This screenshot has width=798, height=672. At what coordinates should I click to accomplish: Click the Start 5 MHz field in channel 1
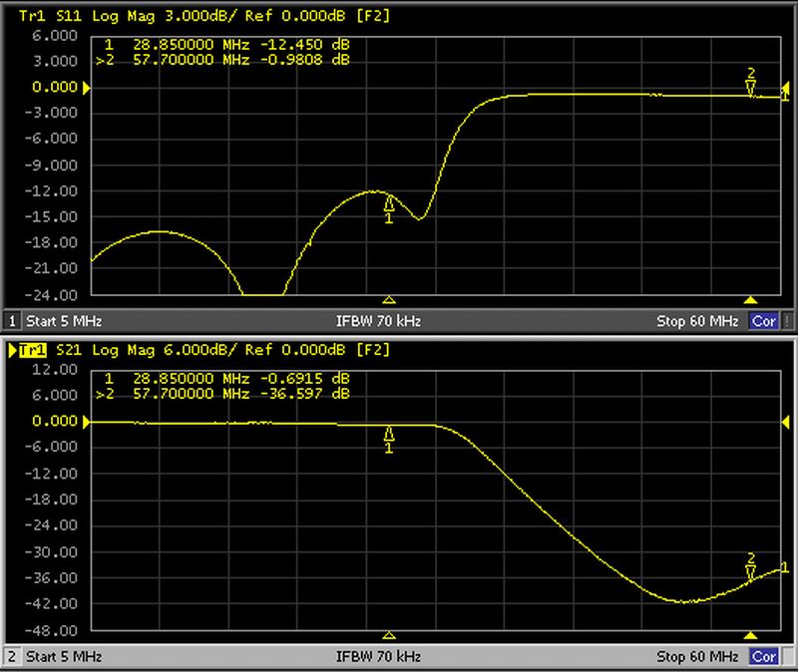point(64,322)
